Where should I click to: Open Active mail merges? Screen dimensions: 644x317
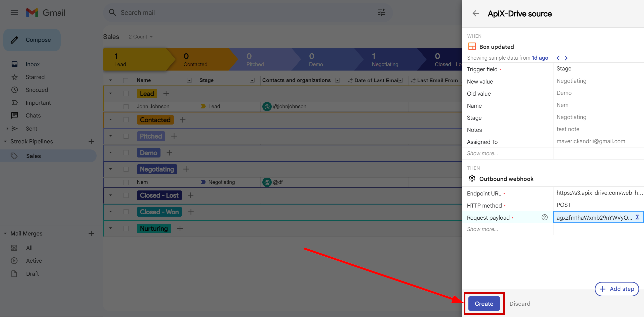(x=34, y=261)
